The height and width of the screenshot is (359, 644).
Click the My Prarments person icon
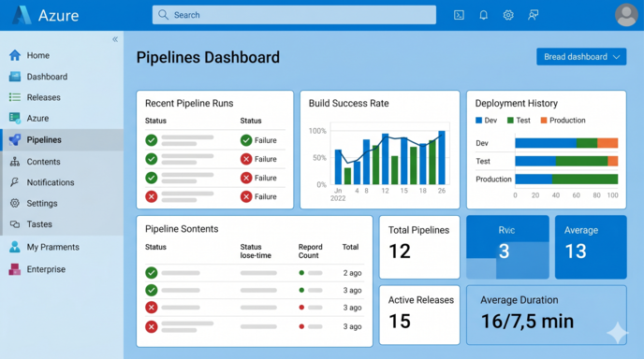15,247
